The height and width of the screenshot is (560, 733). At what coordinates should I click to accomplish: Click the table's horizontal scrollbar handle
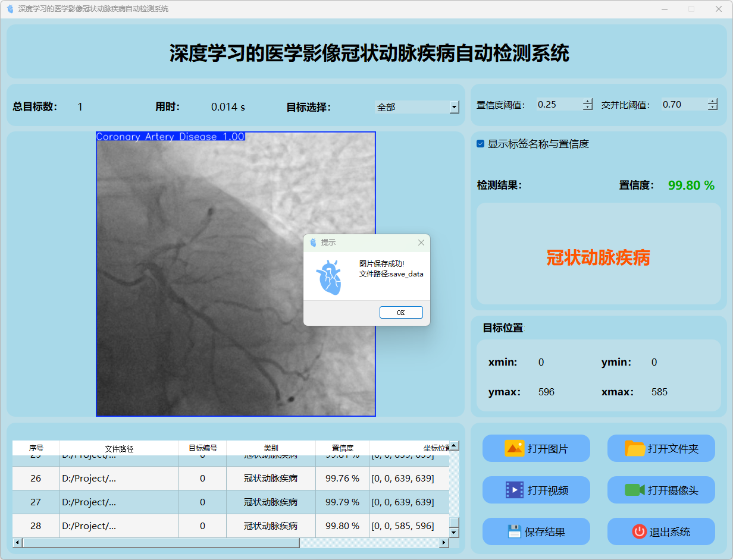[161, 543]
